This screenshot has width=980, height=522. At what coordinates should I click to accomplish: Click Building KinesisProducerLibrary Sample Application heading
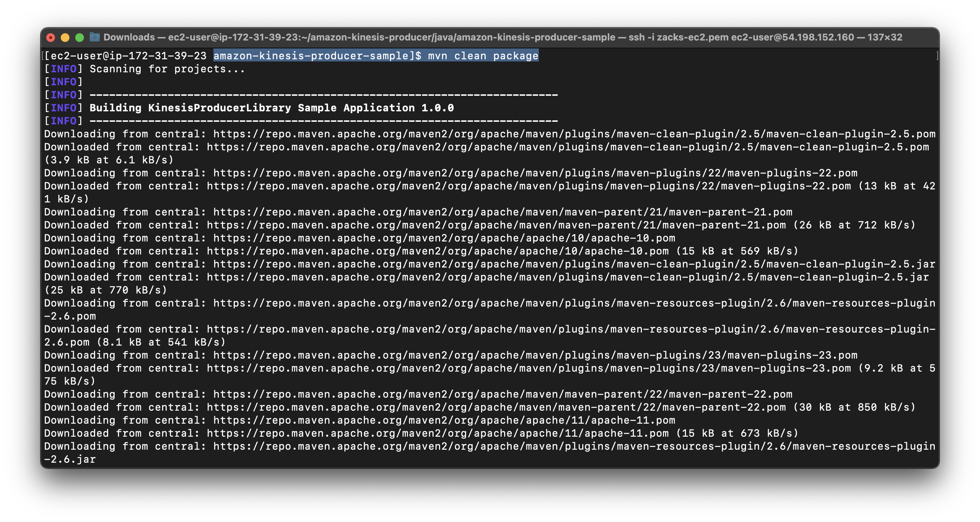(271, 108)
